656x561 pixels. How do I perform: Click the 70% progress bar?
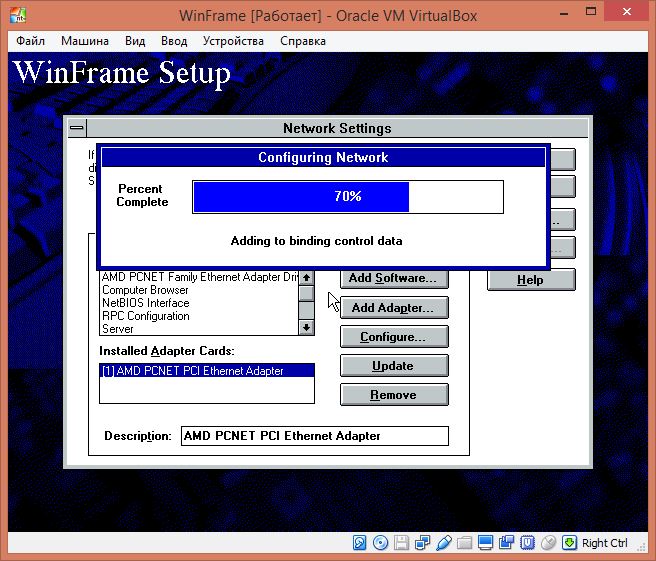(x=348, y=197)
